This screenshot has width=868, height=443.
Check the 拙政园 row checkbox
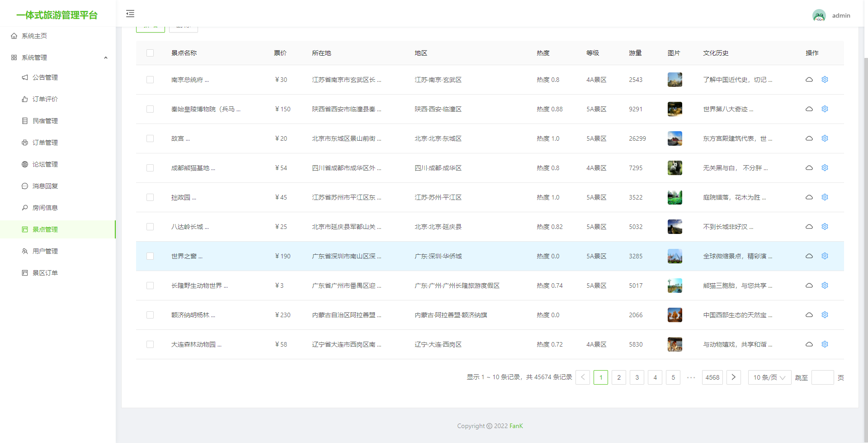coord(150,197)
